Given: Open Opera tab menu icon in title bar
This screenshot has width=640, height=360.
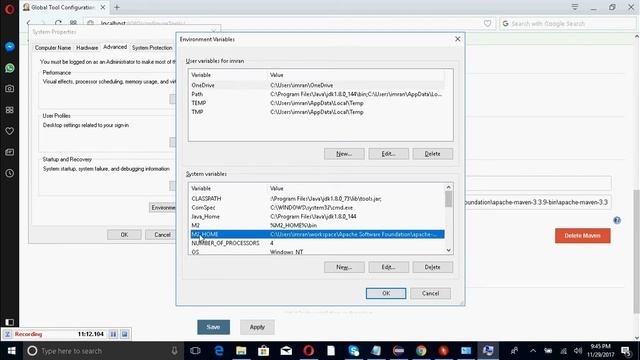Looking at the screenshot, I should (575, 7).
